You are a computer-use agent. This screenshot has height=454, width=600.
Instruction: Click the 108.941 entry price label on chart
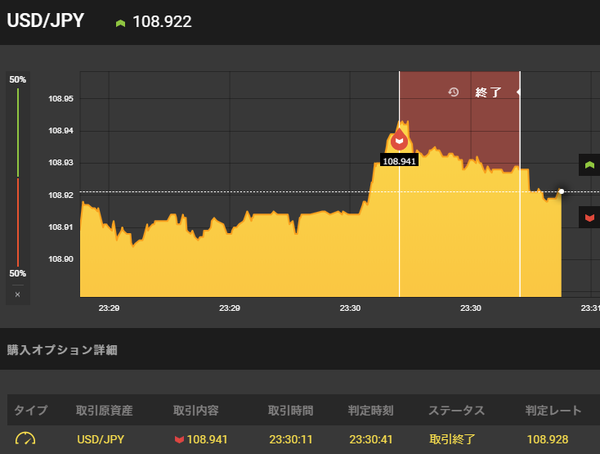[x=399, y=161]
